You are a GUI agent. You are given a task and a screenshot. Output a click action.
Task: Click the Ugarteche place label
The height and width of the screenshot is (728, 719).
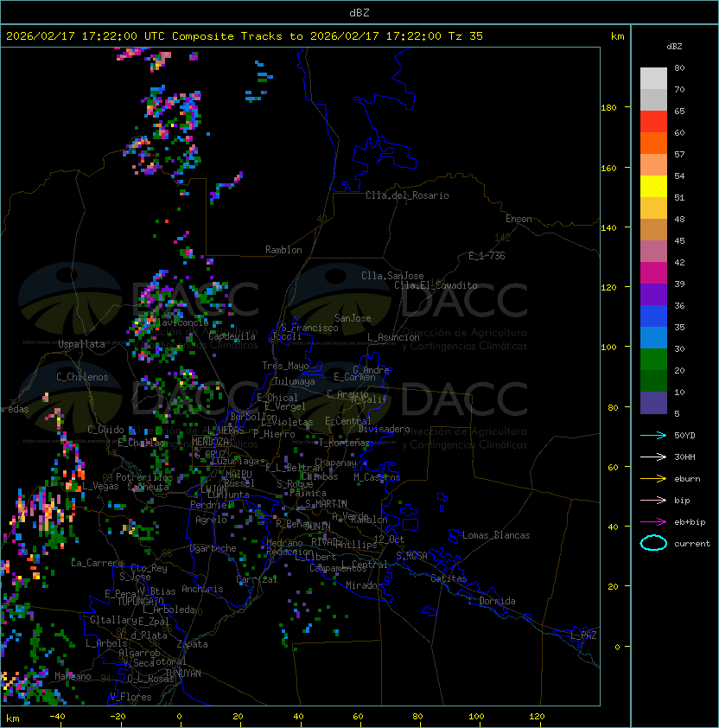[x=213, y=548]
